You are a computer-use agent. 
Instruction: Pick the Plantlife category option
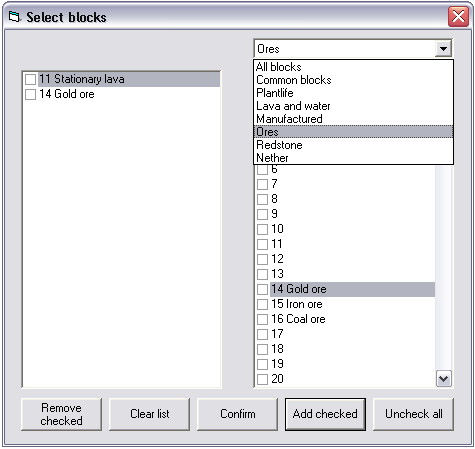(353, 93)
